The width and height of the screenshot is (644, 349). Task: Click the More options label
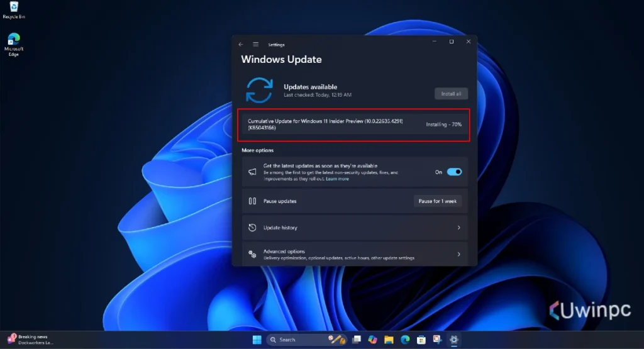[x=257, y=150]
